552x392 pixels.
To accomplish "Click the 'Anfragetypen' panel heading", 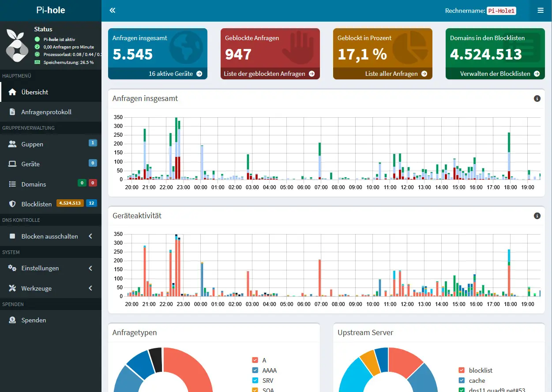I will (135, 332).
